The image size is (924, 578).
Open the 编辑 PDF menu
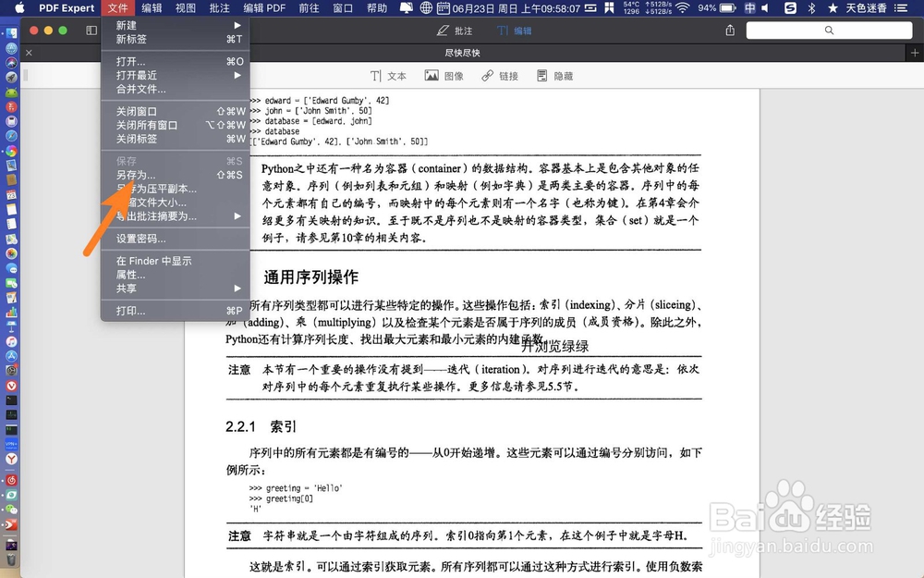point(264,7)
